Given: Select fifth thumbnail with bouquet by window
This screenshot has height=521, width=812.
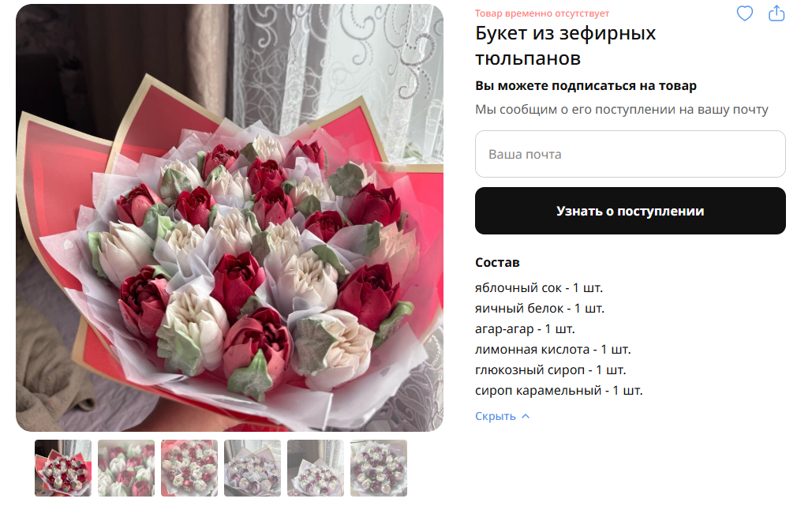Looking at the screenshot, I should pyautogui.click(x=316, y=468).
